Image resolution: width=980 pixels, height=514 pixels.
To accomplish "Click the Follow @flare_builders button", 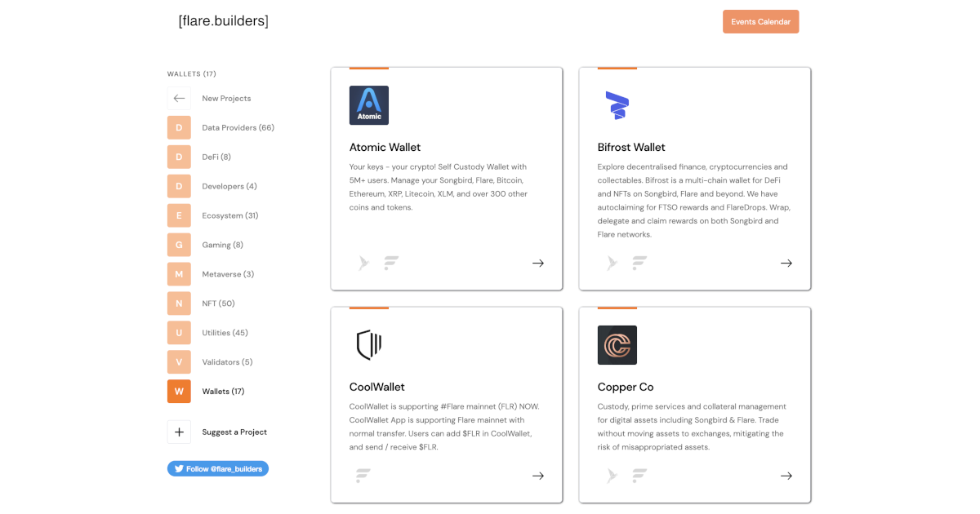I will pyautogui.click(x=217, y=468).
